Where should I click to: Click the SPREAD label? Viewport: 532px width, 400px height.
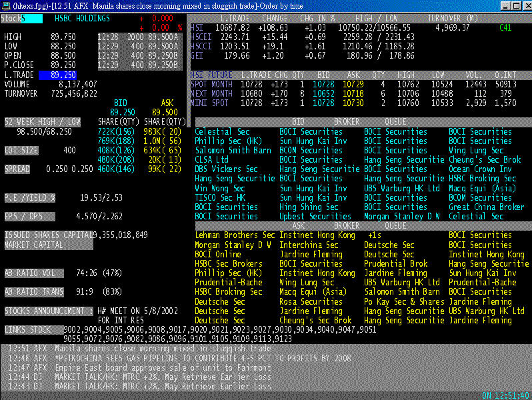[17, 169]
